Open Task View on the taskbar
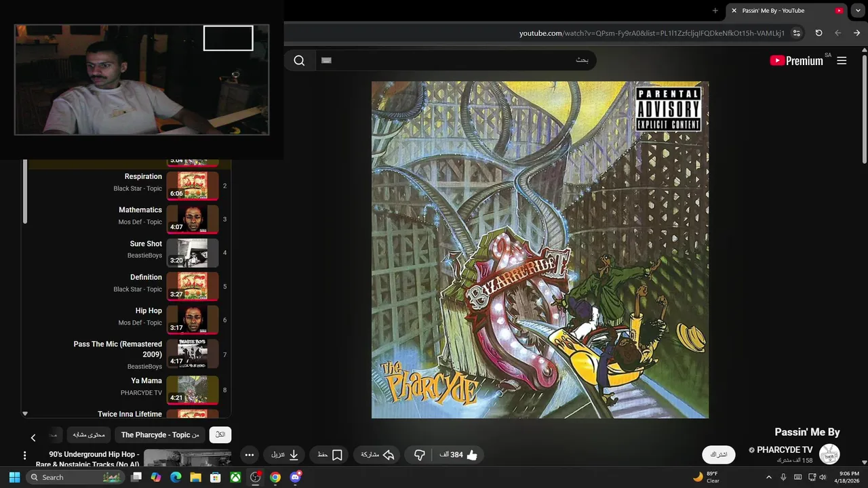This screenshot has width=868, height=488. tap(136, 477)
